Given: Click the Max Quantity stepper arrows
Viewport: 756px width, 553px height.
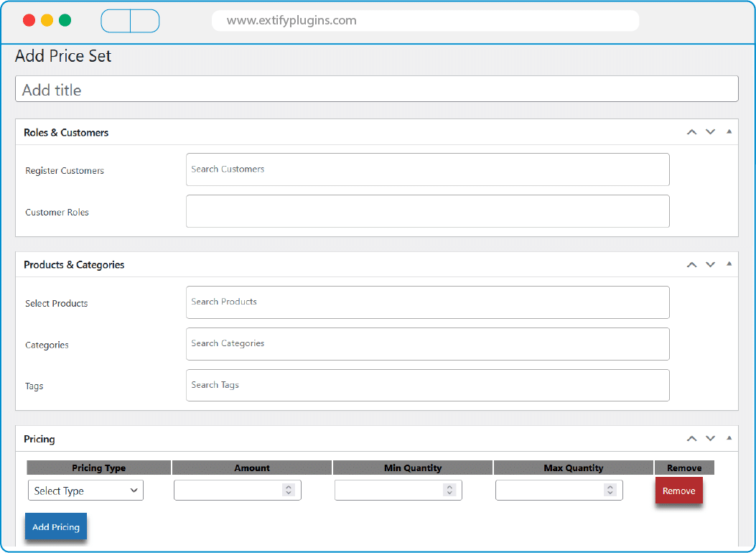Looking at the screenshot, I should 610,490.
